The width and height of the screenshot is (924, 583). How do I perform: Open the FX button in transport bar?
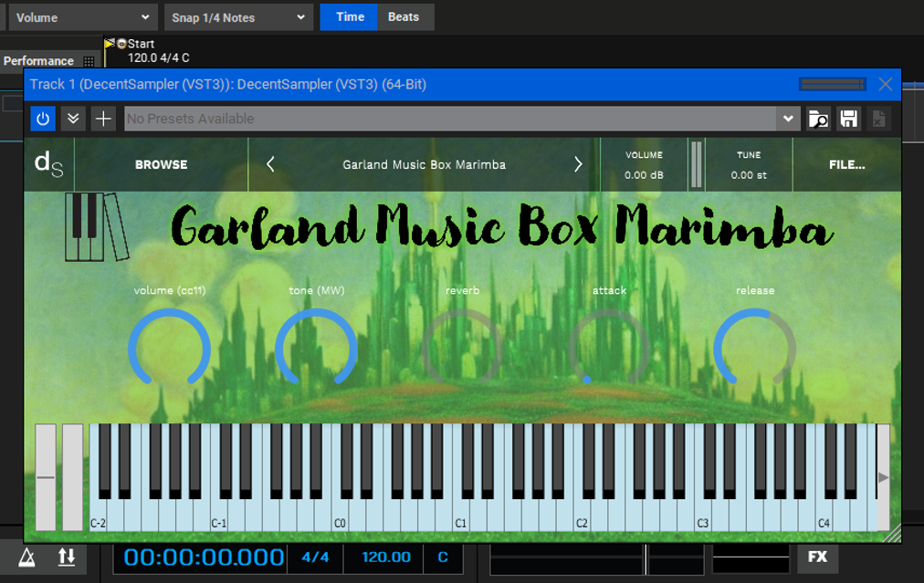[x=817, y=557]
